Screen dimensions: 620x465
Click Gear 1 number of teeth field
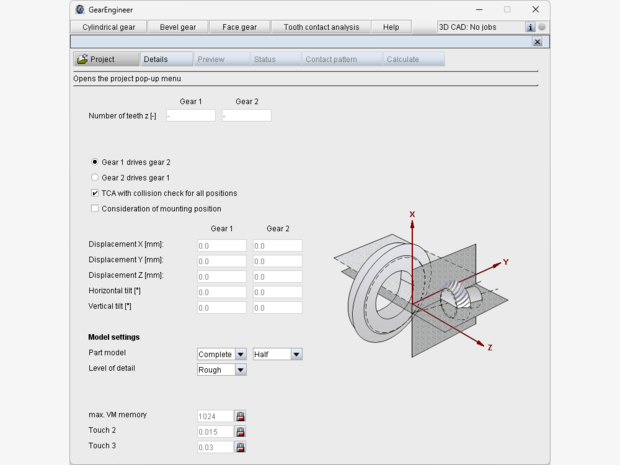[x=190, y=116]
